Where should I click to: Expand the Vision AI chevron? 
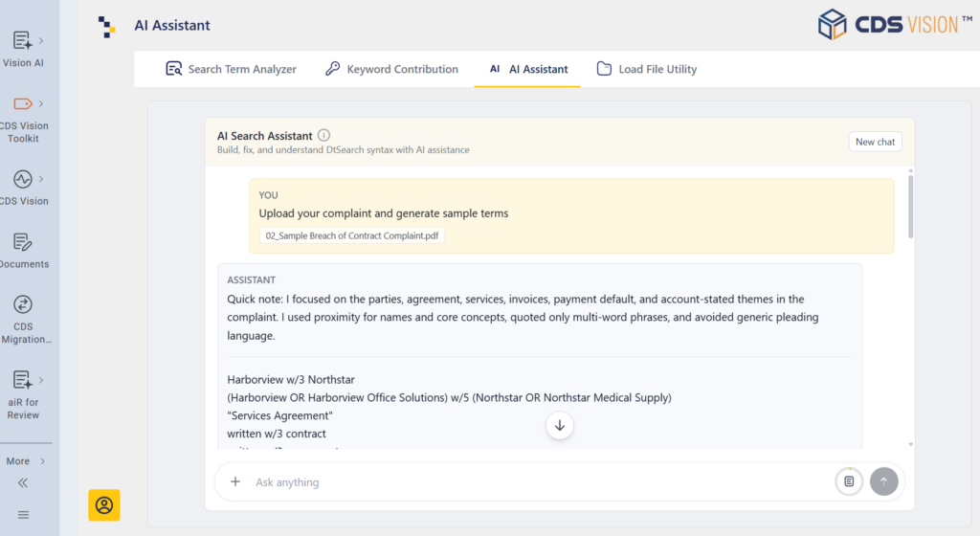(41, 40)
